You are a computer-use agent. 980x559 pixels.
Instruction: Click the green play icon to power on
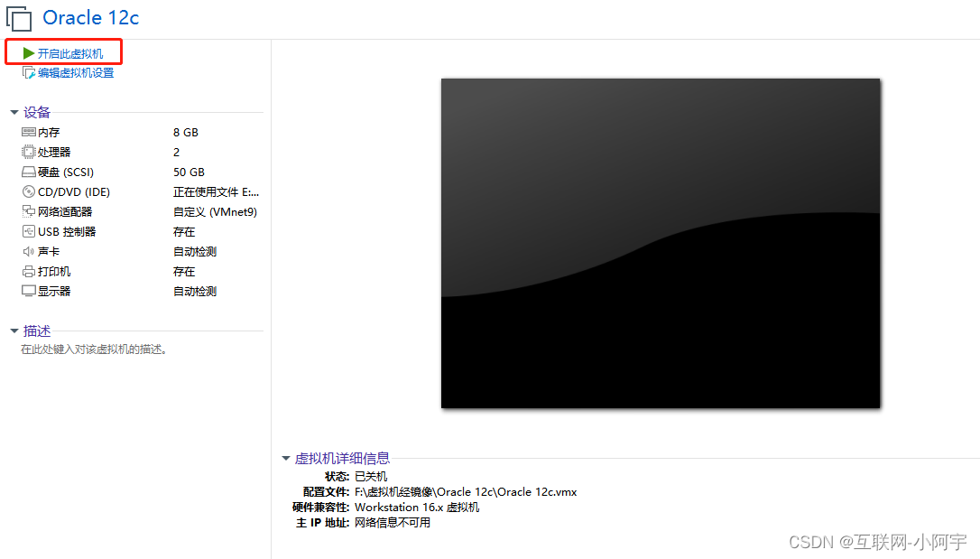click(x=28, y=53)
